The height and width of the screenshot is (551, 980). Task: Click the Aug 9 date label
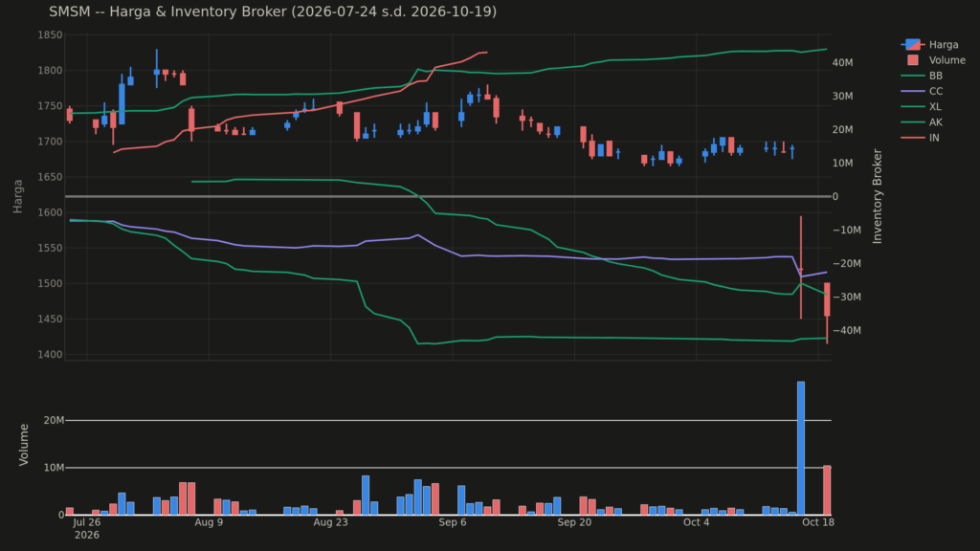point(209,522)
